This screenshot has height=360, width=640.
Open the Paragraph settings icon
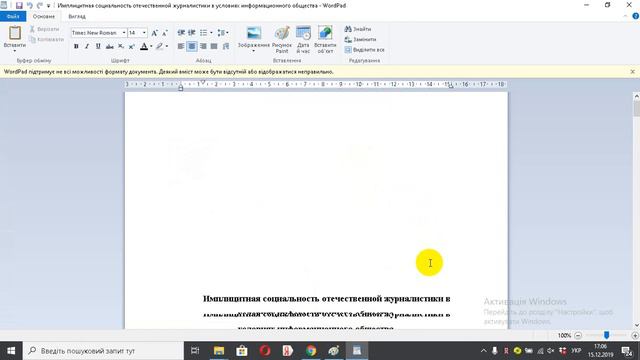pos(226,47)
